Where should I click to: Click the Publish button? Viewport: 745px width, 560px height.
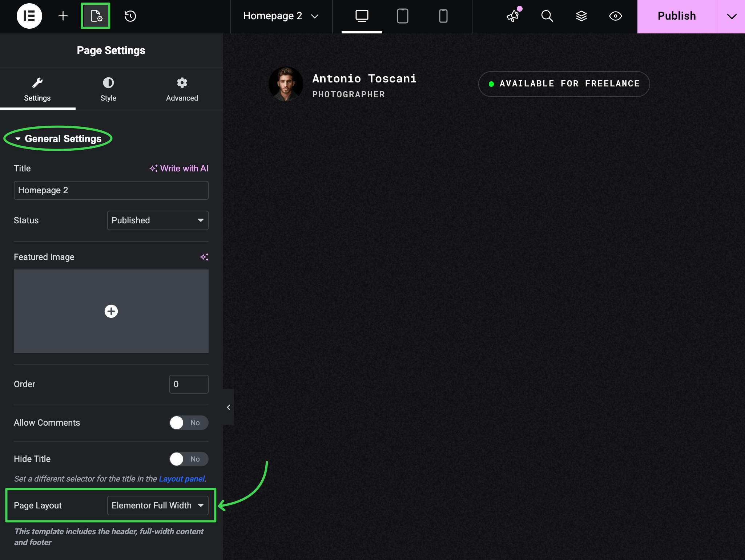[x=677, y=16]
